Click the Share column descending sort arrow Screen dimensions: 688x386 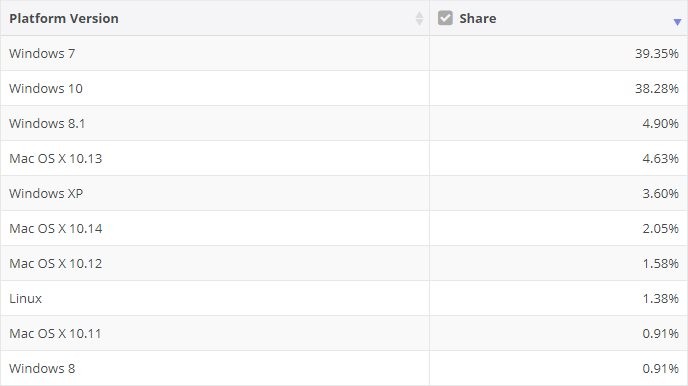677,22
